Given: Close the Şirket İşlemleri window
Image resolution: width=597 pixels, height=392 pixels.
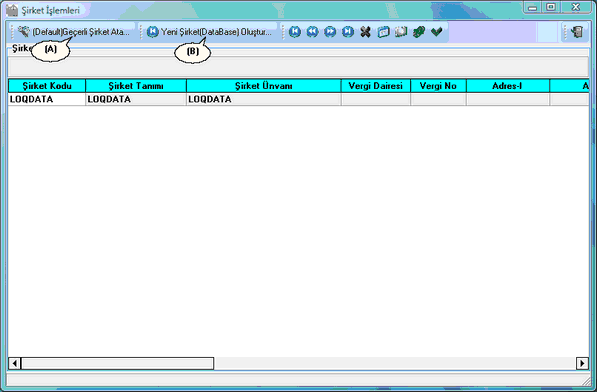Looking at the screenshot, I should (x=576, y=7).
